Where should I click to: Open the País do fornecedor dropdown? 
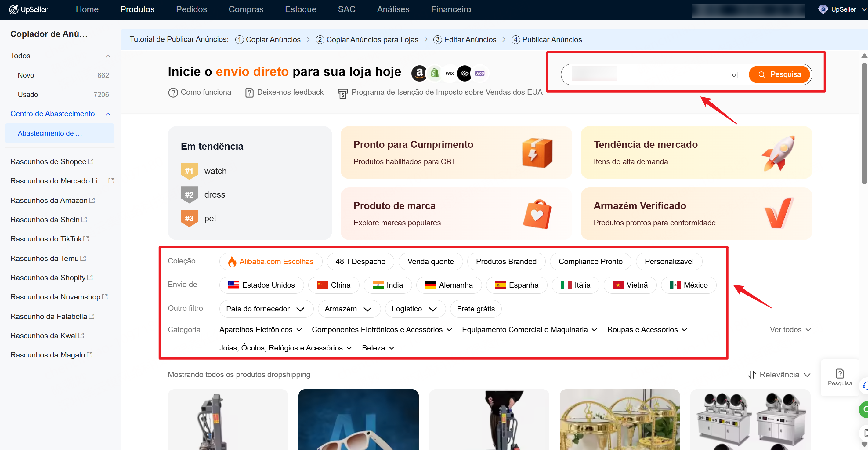tap(266, 309)
